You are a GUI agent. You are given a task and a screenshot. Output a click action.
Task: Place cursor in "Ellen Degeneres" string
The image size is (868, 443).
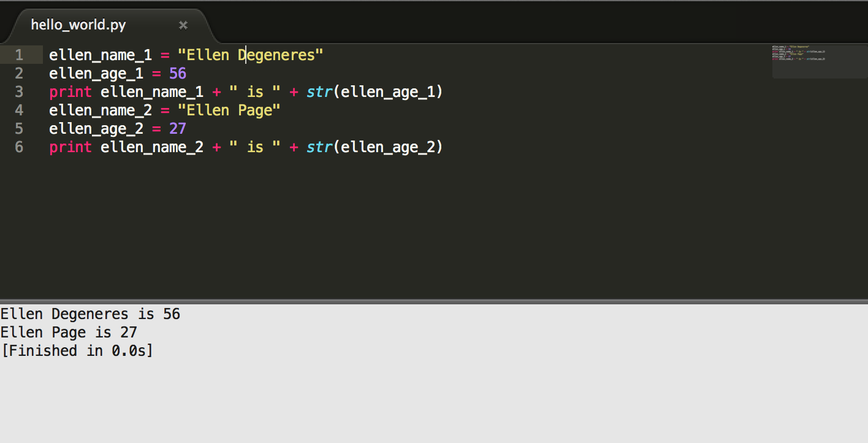click(250, 55)
